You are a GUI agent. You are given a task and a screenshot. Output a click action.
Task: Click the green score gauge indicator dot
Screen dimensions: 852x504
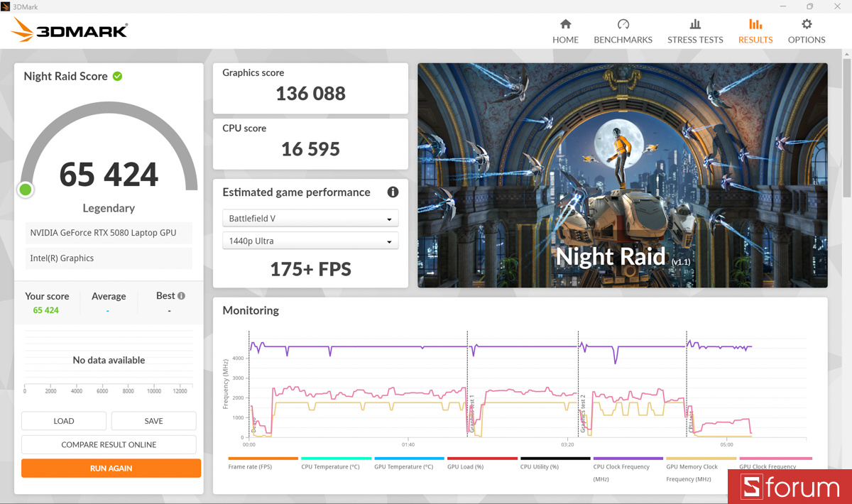(26, 190)
